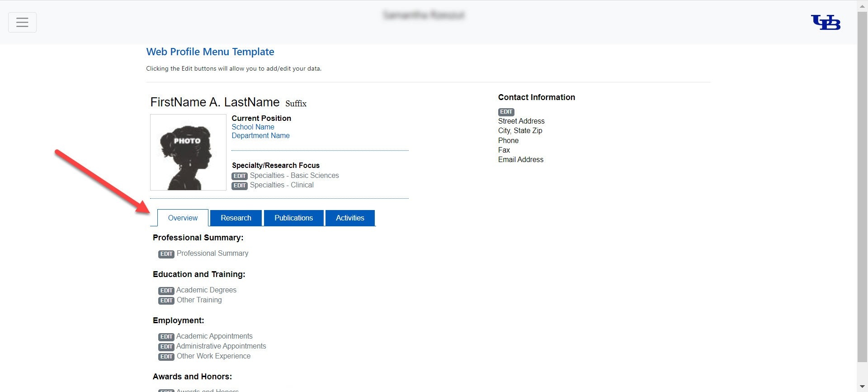Click the Web Profile Menu Template heading
Screen dimensions: 868x392
coord(210,52)
